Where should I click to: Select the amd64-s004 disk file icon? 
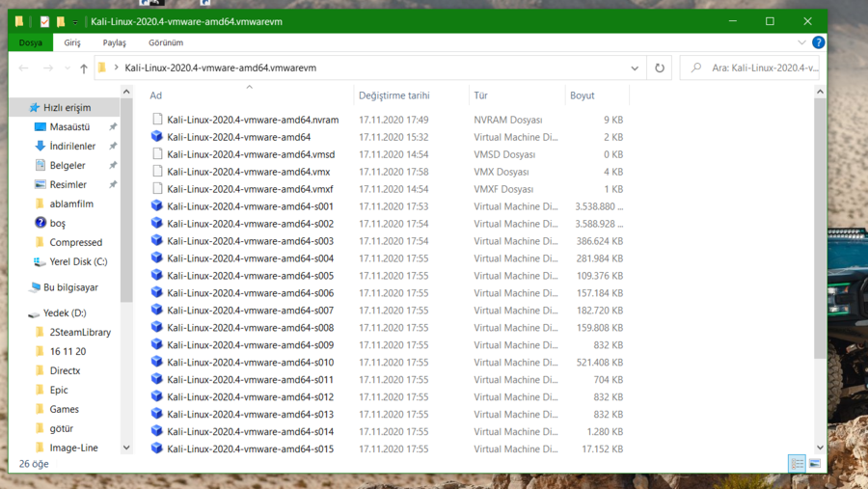click(157, 258)
